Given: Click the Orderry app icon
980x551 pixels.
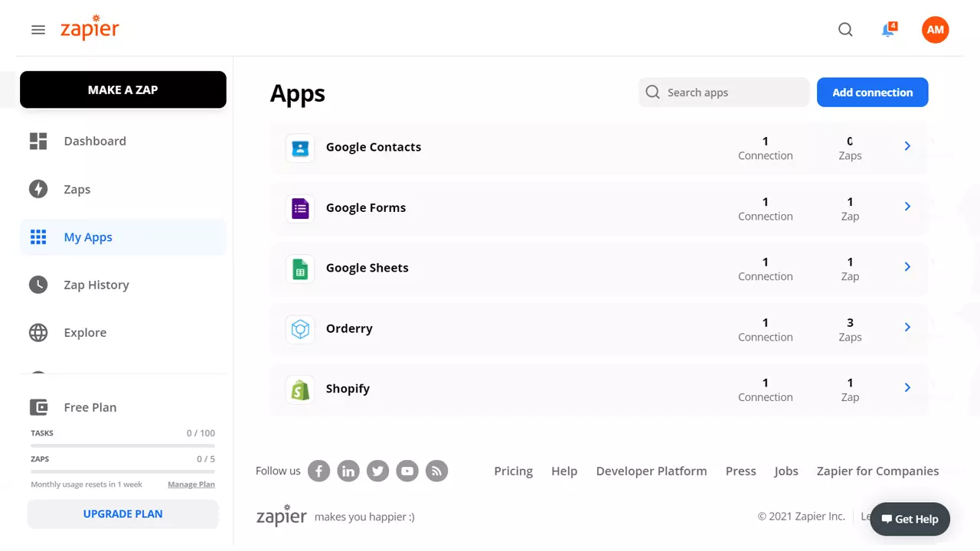Looking at the screenshot, I should 300,329.
